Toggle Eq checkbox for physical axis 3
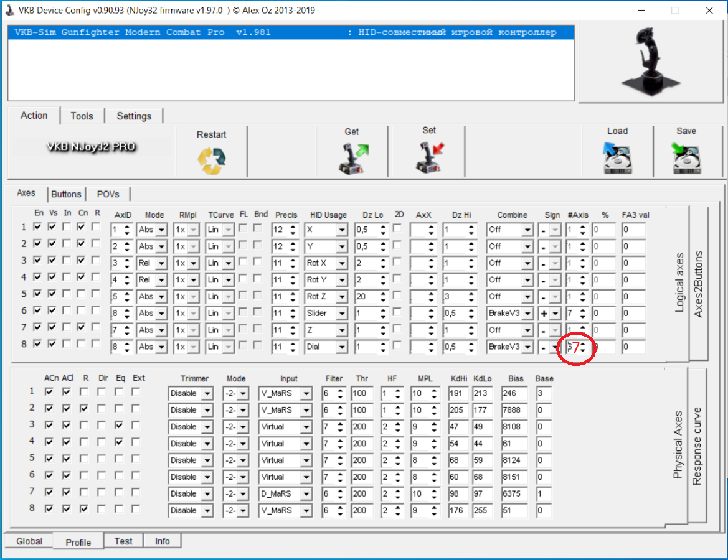The height and width of the screenshot is (560, 728). click(x=119, y=425)
